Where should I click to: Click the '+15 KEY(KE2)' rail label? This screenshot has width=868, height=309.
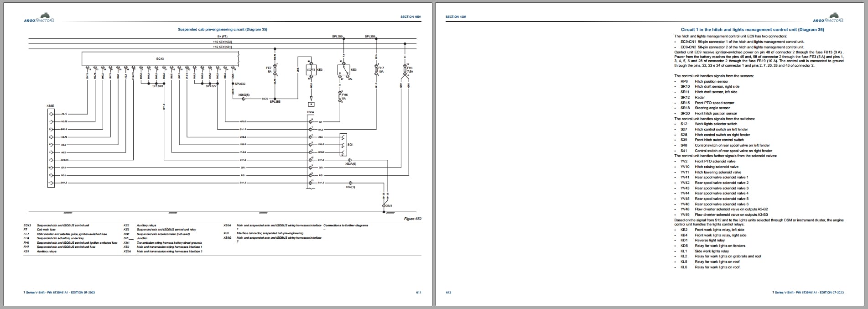(x=222, y=42)
